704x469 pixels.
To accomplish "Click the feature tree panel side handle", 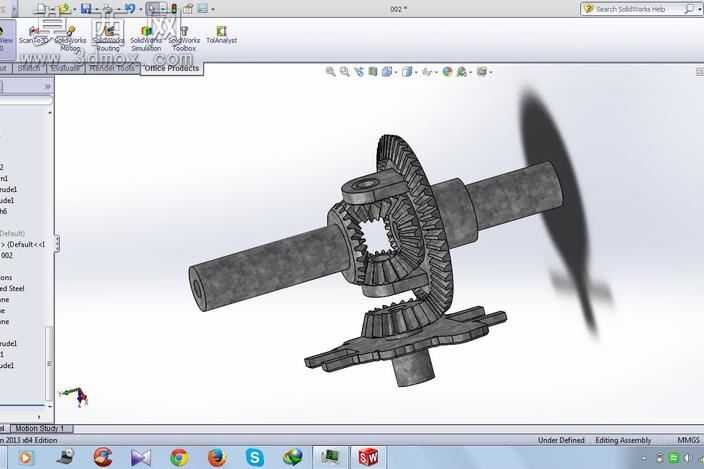I will tap(57, 244).
